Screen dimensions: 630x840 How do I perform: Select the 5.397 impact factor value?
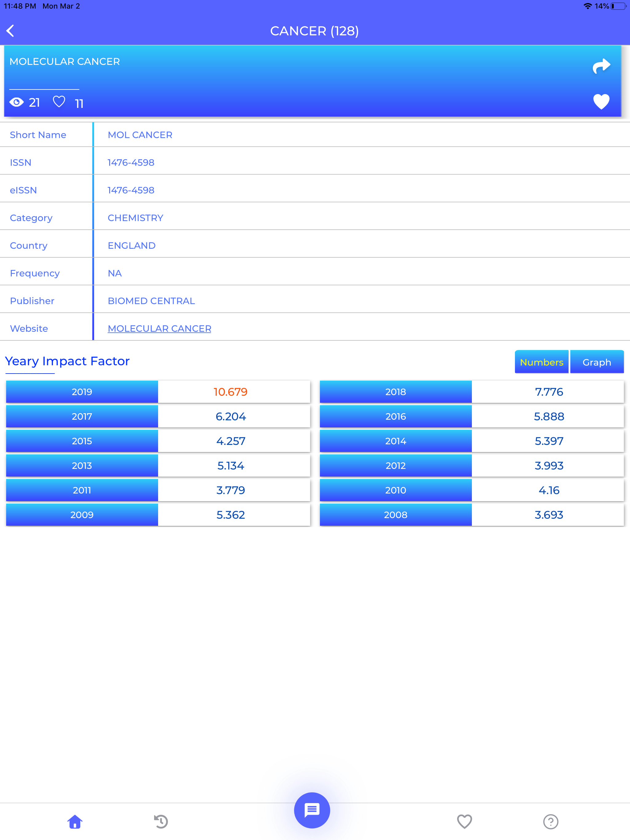pyautogui.click(x=549, y=441)
